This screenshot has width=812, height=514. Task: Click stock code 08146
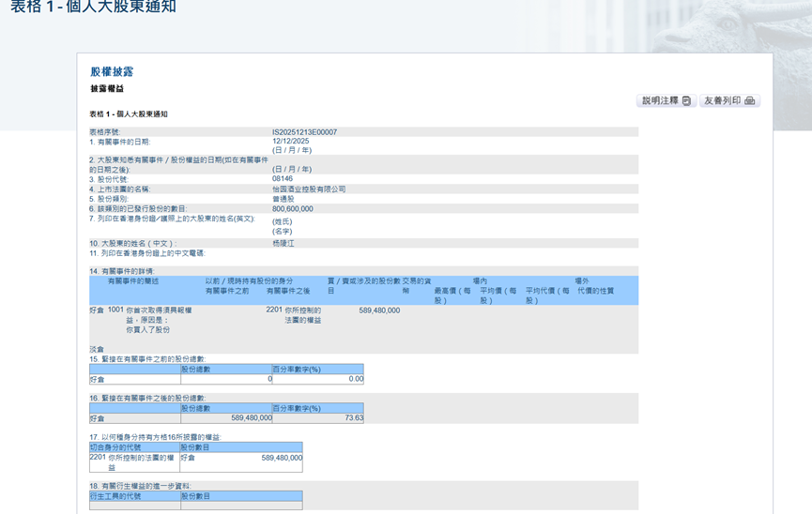pyautogui.click(x=283, y=179)
